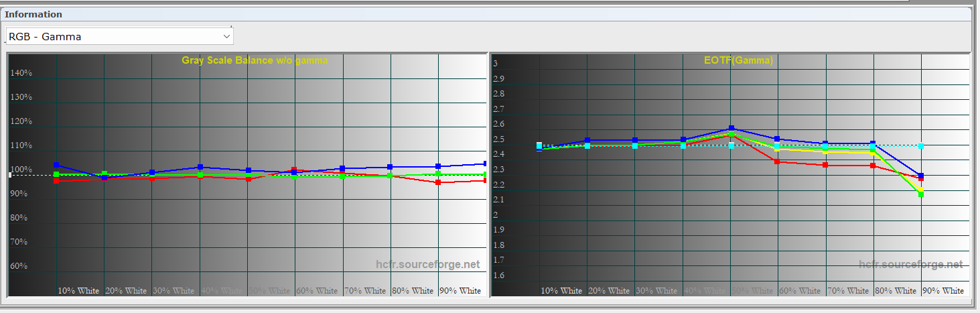Click hcfr.sourceforge.net watermark in EOTF chart
This screenshot has width=980, height=313.
911,265
